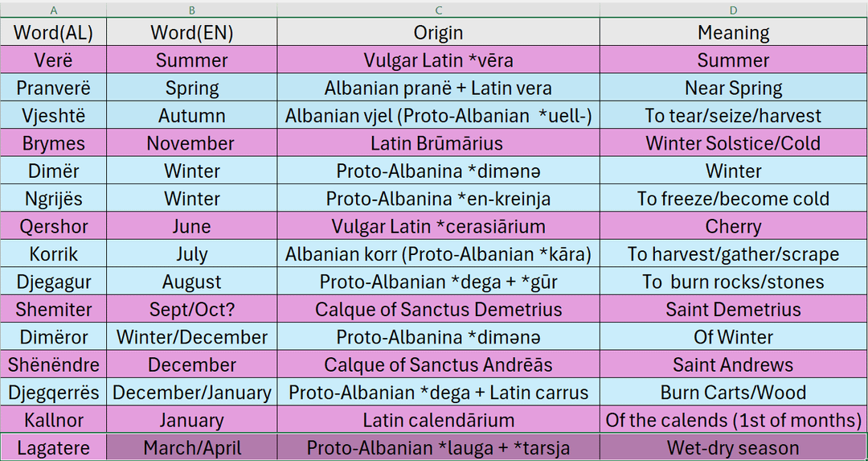Select the "Burn Carts/Wood" cell
Image resolution: width=868 pixels, height=461 pixels.
point(733,393)
